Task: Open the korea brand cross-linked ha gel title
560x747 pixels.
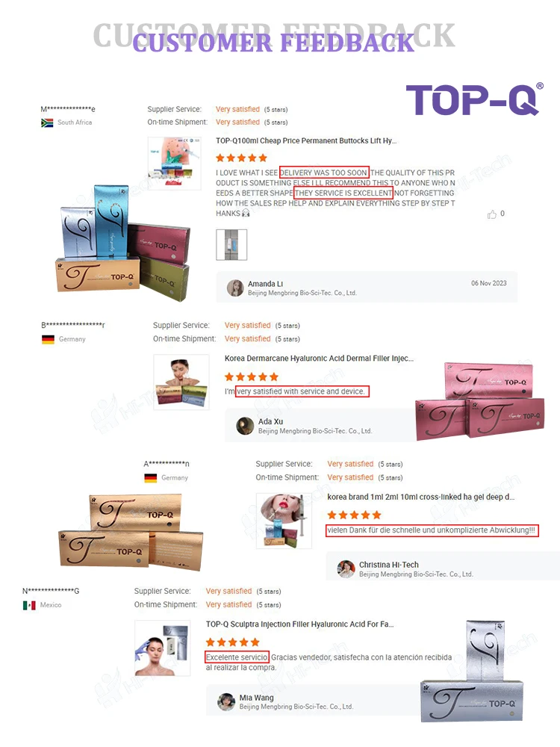Action: pos(420,497)
